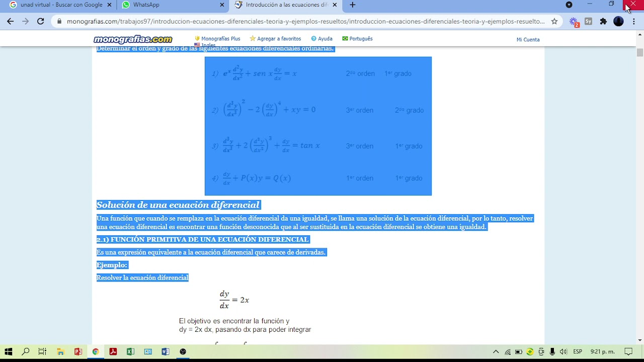
Task: Bookmark this page with the star icon
Action: click(554, 22)
